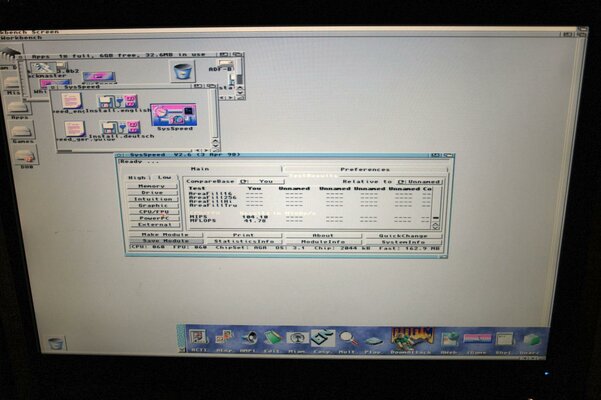Screen dimensions: 601x400
Task: Toggle the Graphic test module
Action: 152,205
